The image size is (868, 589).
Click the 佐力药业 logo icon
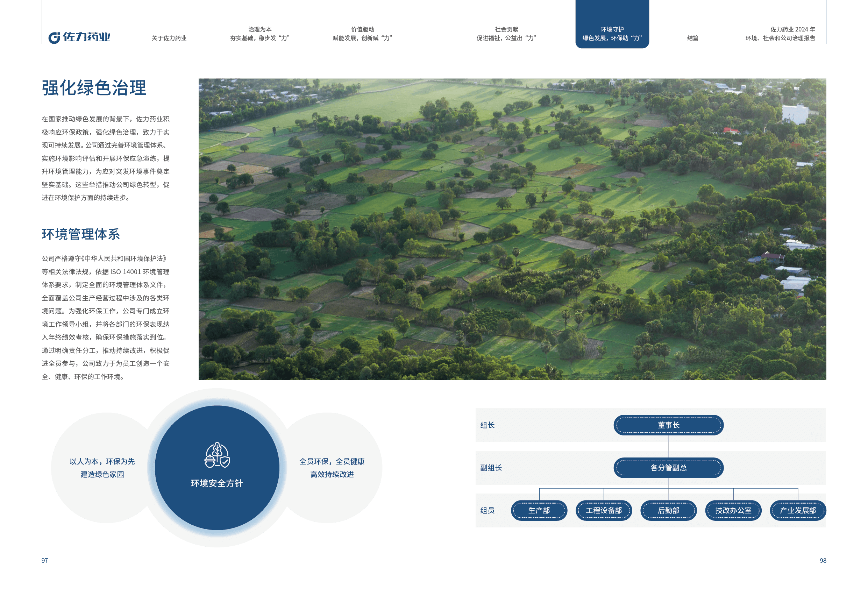54,37
